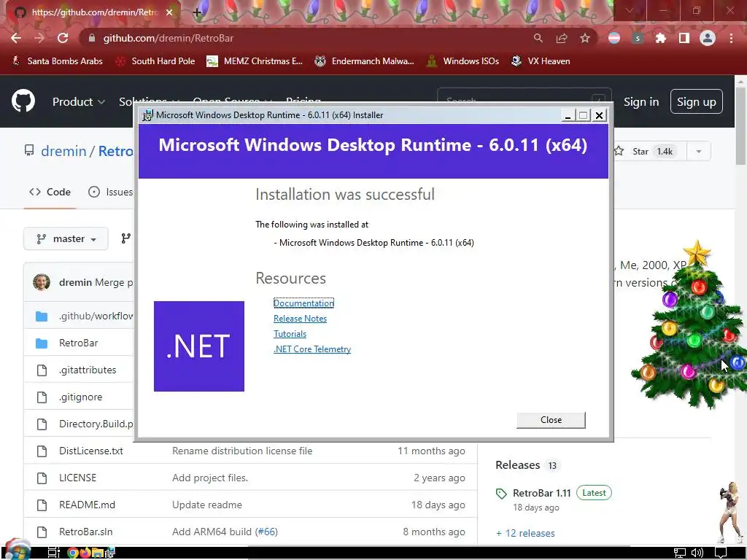Switch to the Code tab of the repository
Image resolution: width=747 pixels, height=560 pixels.
(50, 192)
